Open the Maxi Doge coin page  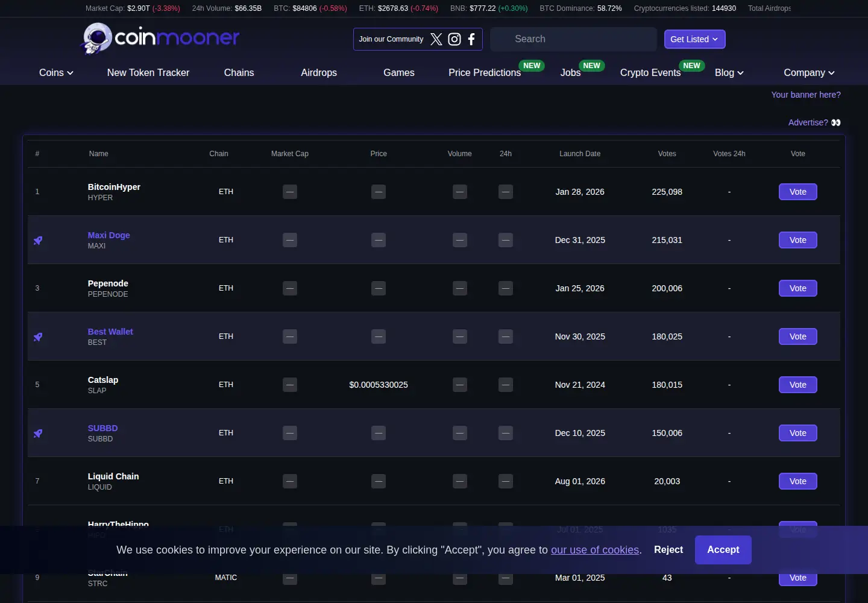pos(109,235)
